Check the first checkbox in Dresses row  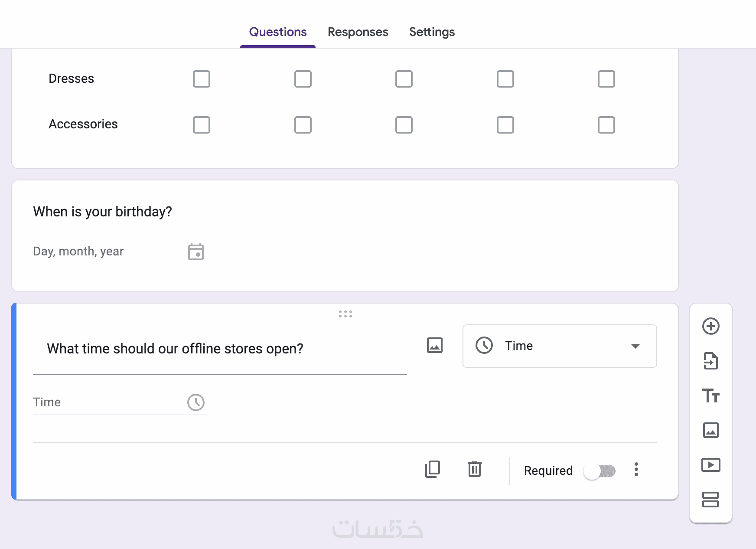click(202, 79)
